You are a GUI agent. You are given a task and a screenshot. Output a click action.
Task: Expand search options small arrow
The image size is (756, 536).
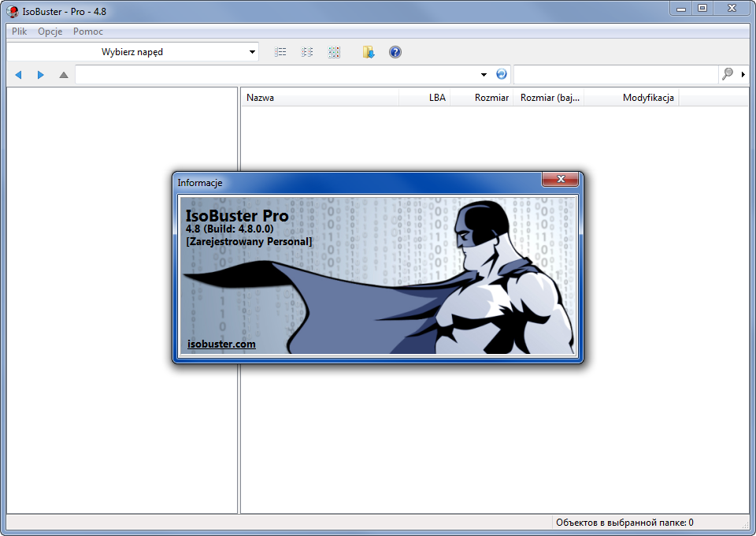pyautogui.click(x=743, y=74)
